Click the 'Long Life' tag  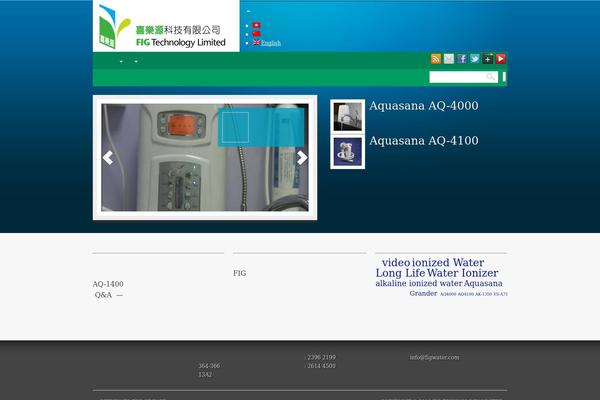pos(400,273)
